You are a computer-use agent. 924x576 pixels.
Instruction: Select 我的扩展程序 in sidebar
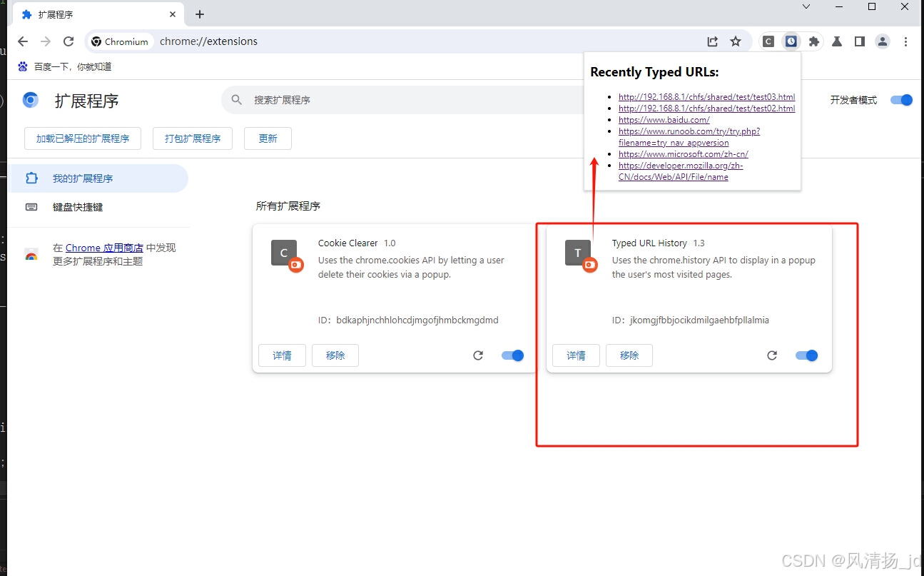98,178
